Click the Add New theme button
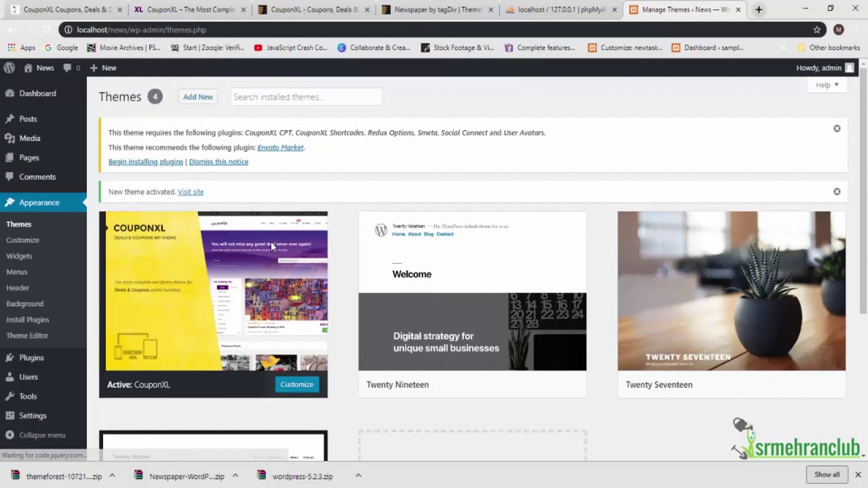The width and height of the screenshot is (868, 488). 198,97
